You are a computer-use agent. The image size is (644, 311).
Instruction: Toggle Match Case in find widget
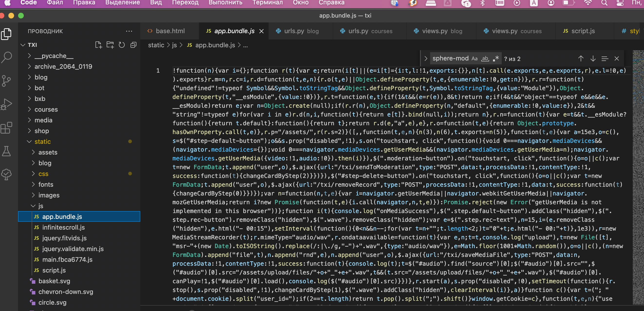[474, 59]
